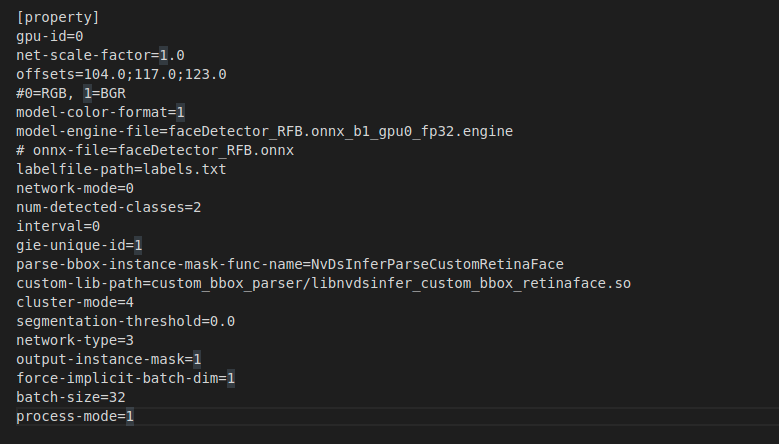Click the batch-size=32 line
This screenshot has width=779, height=444.
(71, 397)
